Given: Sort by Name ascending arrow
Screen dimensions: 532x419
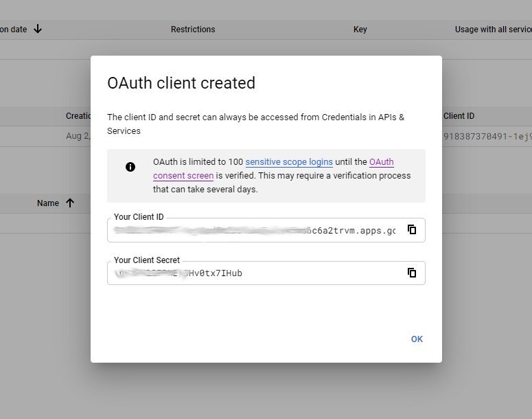Looking at the screenshot, I should [x=70, y=203].
